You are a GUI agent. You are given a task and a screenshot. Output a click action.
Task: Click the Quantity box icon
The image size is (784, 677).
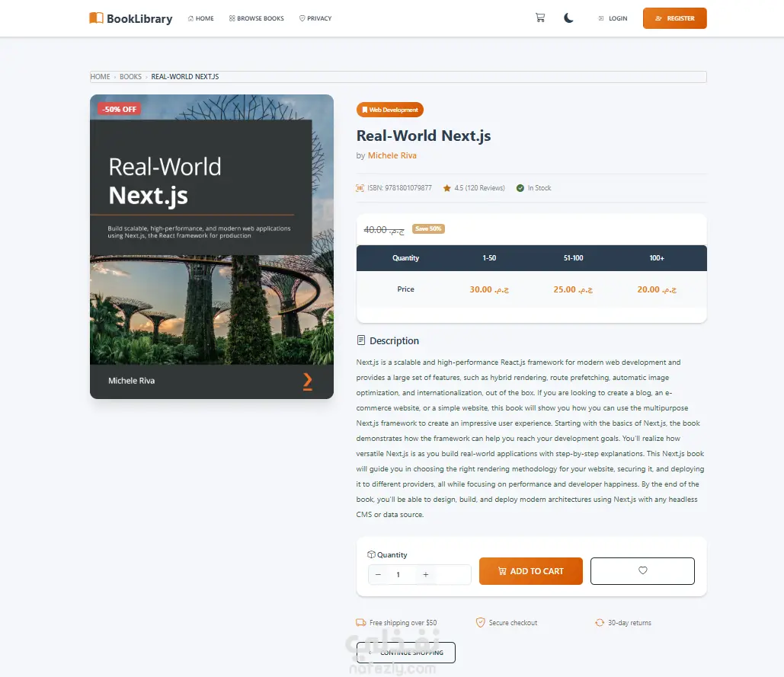(x=372, y=554)
